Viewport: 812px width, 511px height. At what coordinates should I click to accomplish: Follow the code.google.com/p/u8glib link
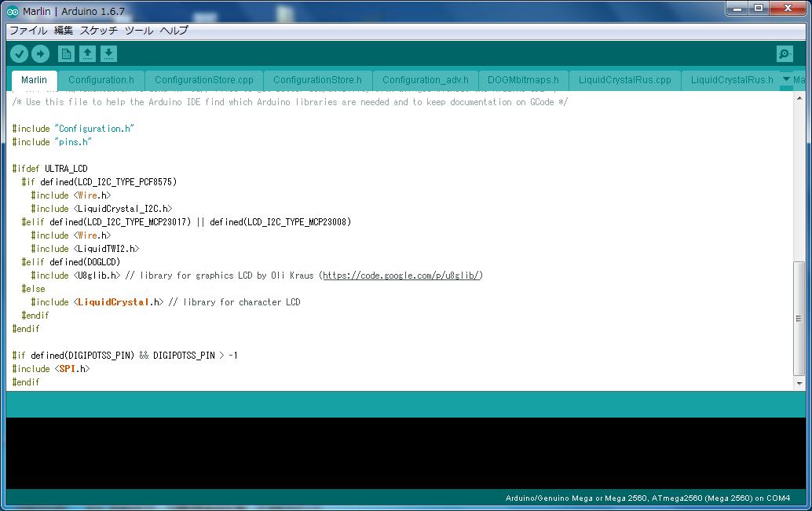pyautogui.click(x=403, y=276)
